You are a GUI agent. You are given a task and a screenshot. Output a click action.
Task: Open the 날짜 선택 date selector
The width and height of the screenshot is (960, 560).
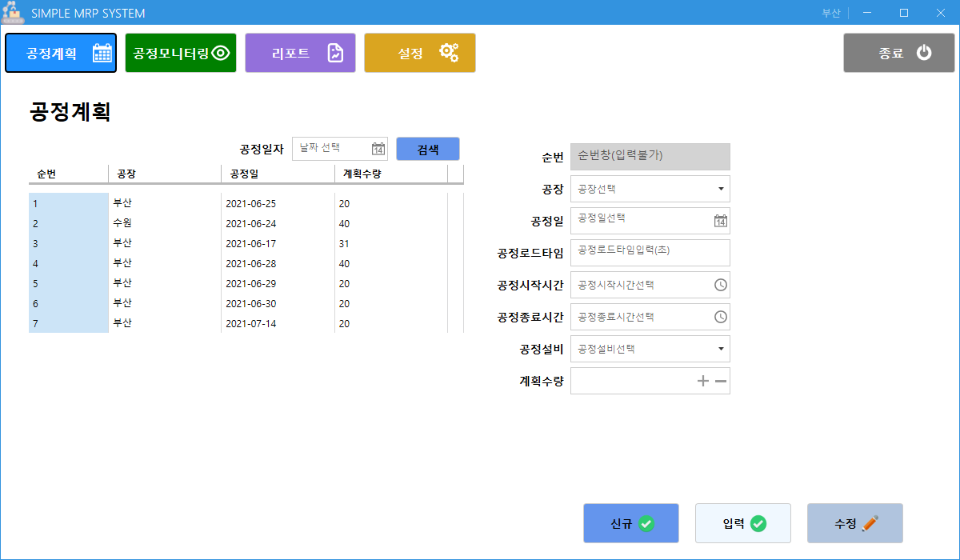pos(336,148)
